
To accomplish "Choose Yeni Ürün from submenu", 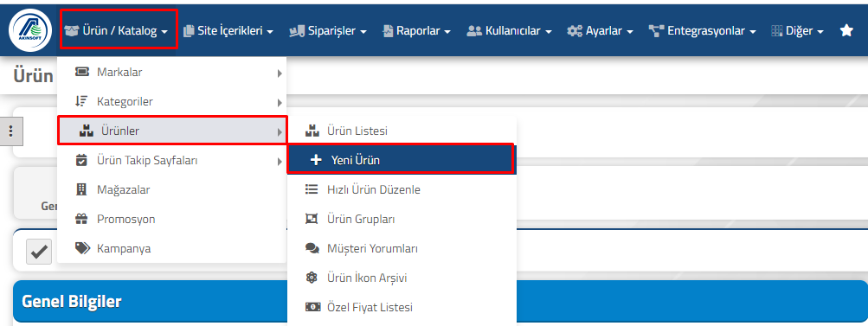I will (x=401, y=160).
